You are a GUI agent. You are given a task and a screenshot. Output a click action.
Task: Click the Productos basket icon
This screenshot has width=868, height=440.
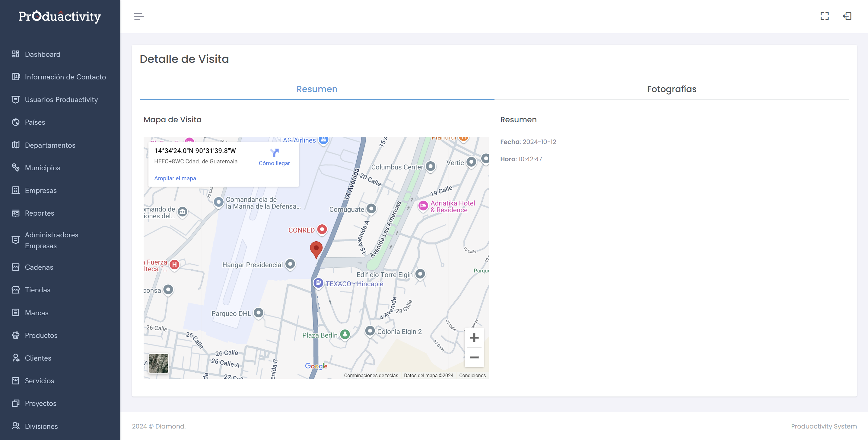point(15,335)
